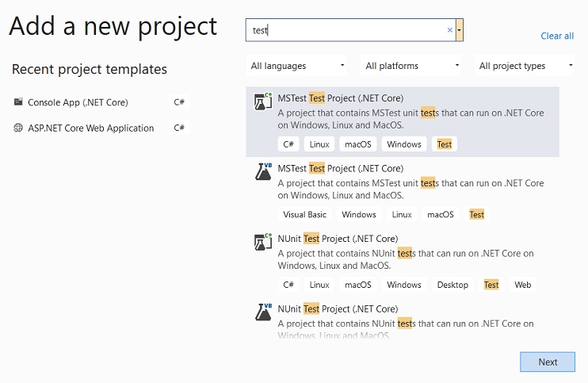Click the ASP.NET Core globe icon
The image size is (588, 383).
[18, 128]
